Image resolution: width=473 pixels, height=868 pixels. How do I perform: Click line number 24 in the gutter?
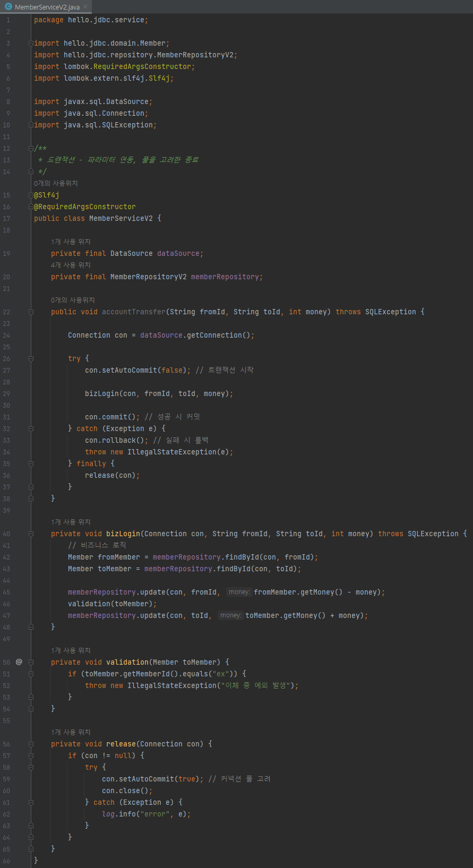pos(6,335)
